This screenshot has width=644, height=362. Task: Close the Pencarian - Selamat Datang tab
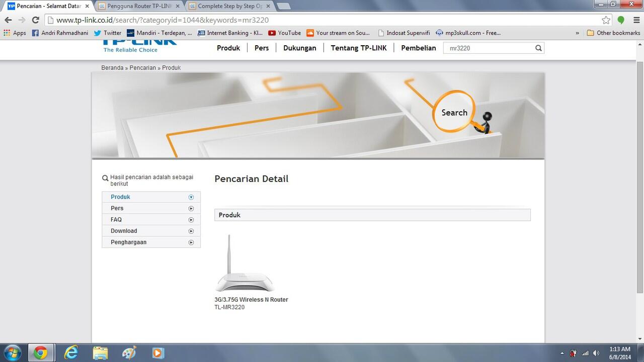pos(87,6)
